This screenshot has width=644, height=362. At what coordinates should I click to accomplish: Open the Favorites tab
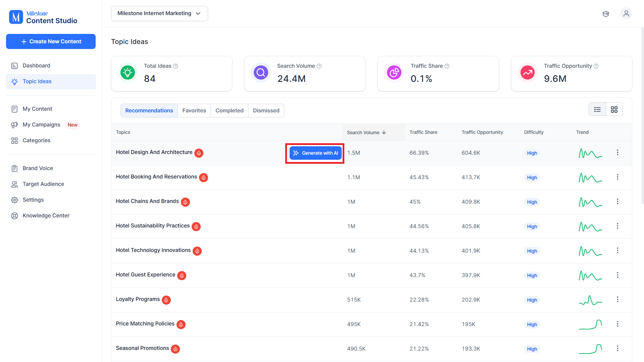tap(194, 110)
